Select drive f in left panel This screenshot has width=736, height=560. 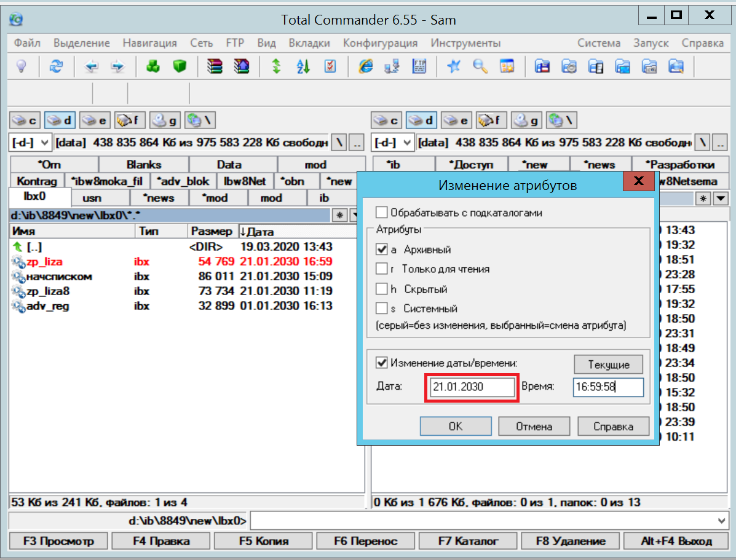pos(130,120)
